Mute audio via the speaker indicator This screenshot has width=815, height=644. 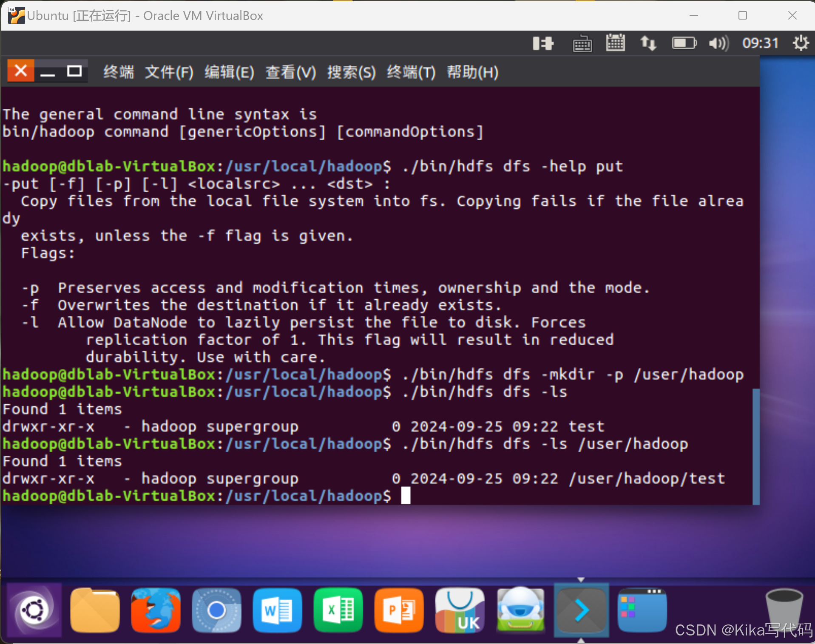(x=718, y=43)
